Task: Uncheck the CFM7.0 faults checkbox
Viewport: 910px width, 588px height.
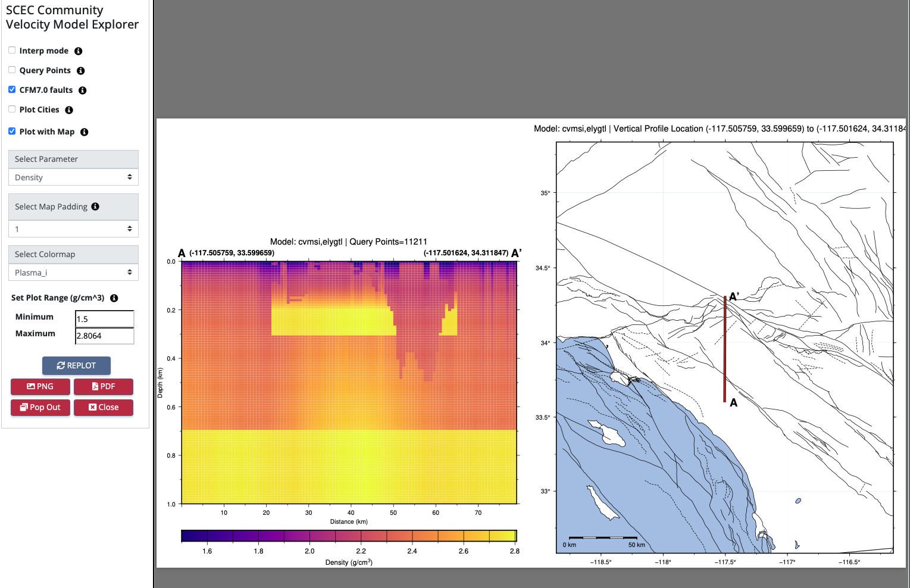Action: click(x=12, y=90)
